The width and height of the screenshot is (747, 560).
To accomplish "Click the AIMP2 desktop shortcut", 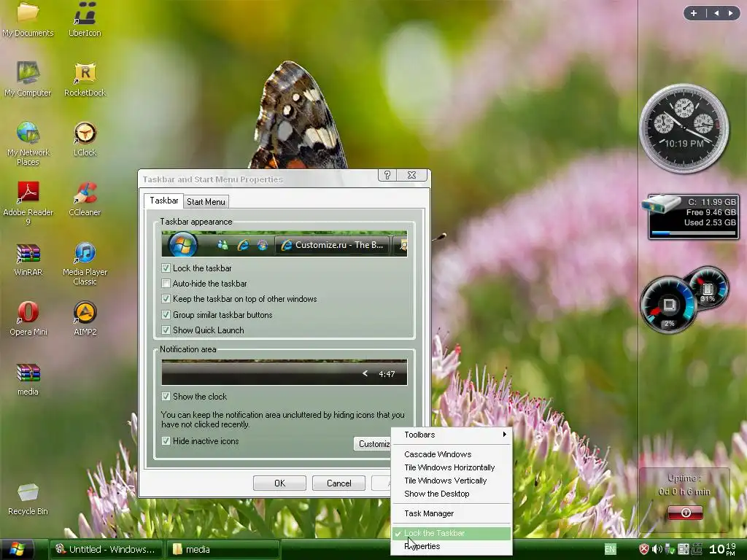I will 85,319.
